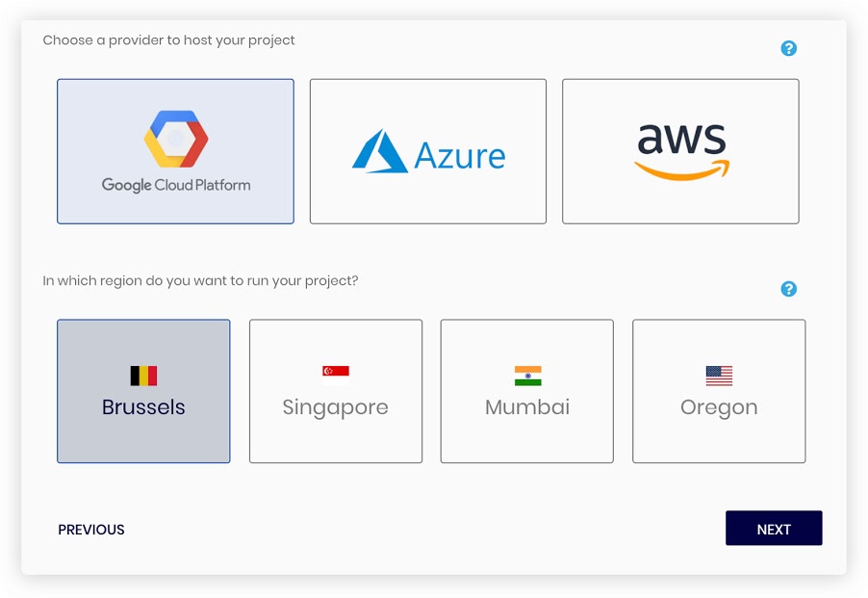Click the Google Cloud hexagon logo
The image size is (868, 598).
tap(176, 139)
